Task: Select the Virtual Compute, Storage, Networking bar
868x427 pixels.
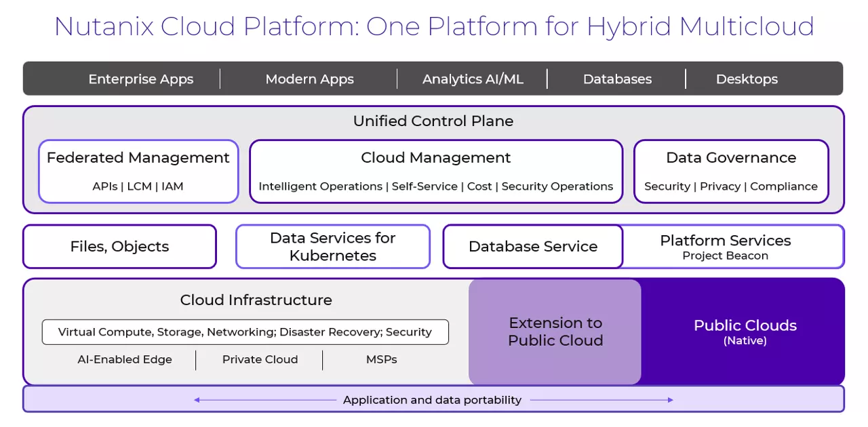Action: coord(245,331)
